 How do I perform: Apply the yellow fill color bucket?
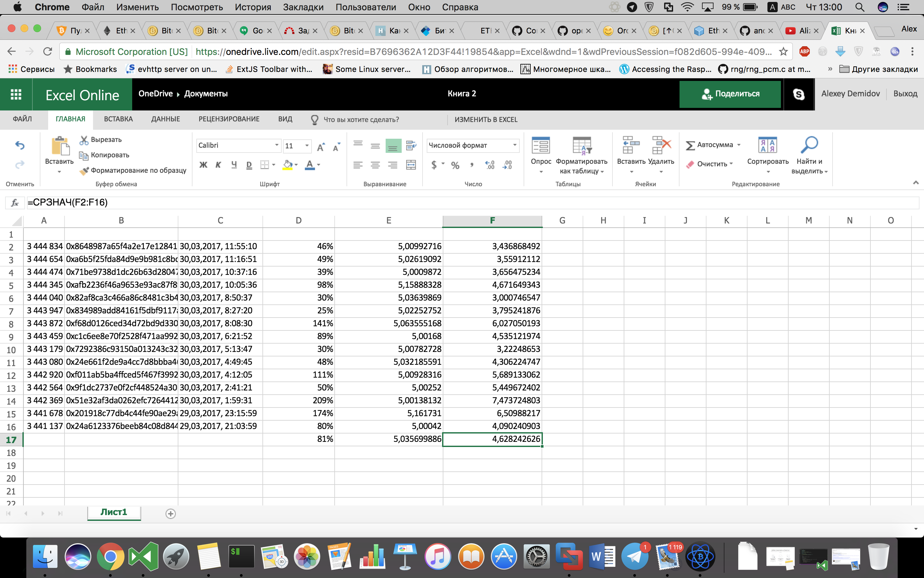[287, 165]
